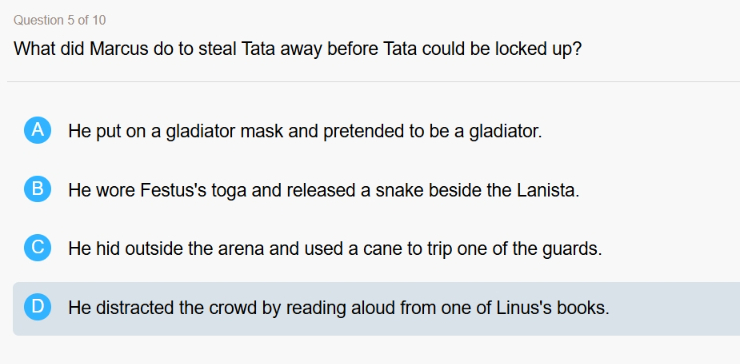Click the word Lanista in option B
Viewport: 740px width, 364px height.
click(x=547, y=190)
